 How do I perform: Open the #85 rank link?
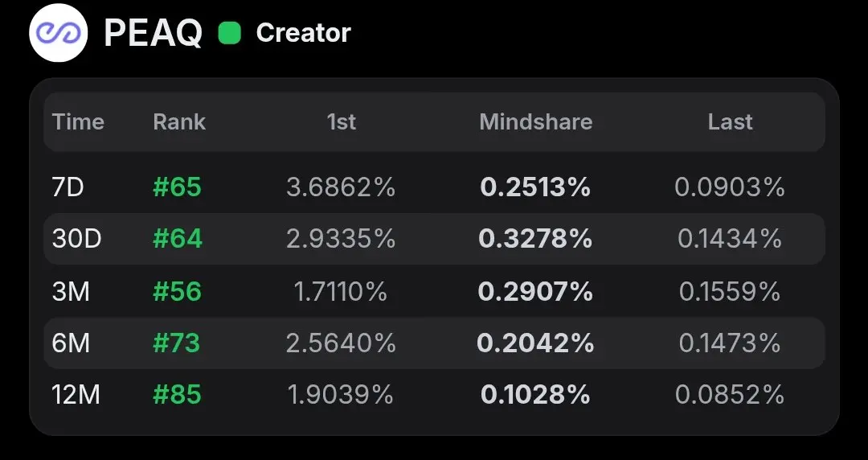(x=177, y=395)
